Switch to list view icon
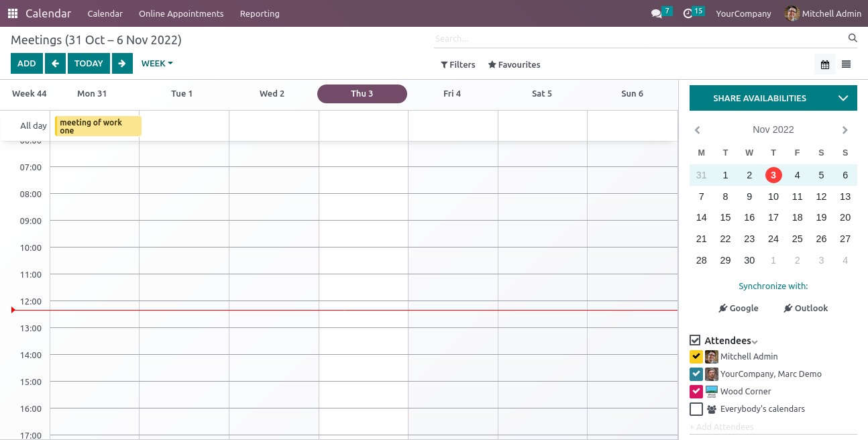 pos(846,64)
